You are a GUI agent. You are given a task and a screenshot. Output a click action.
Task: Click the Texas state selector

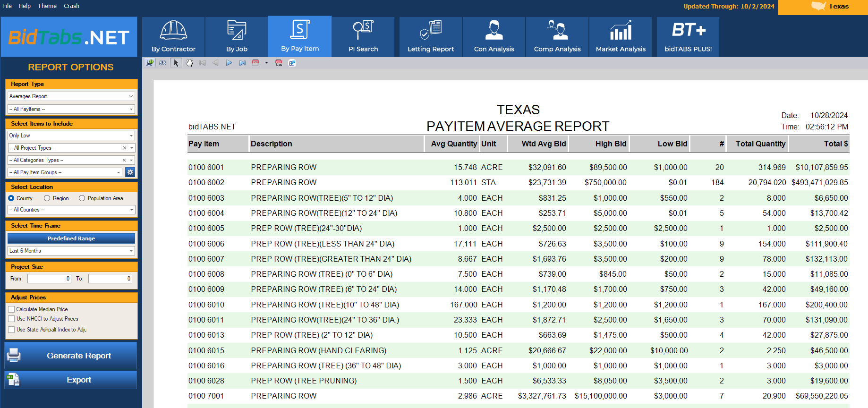[823, 7]
